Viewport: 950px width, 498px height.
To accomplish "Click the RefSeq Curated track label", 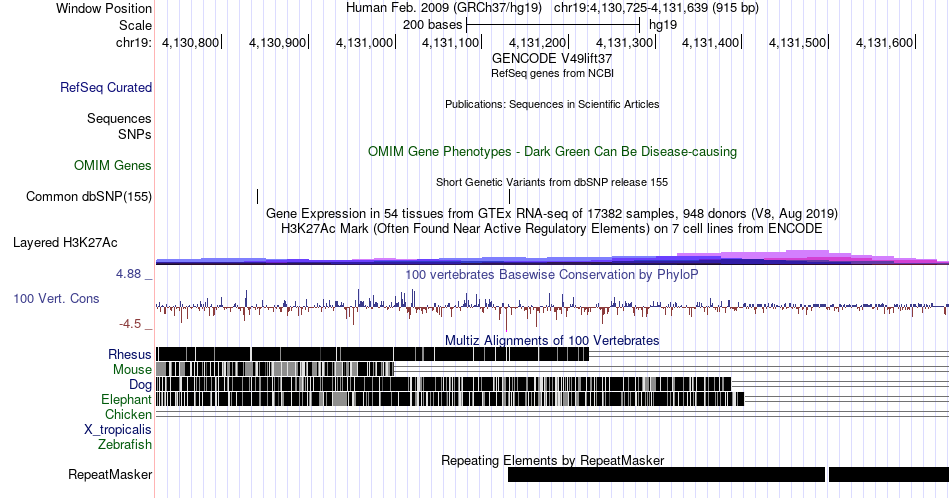I will point(106,87).
